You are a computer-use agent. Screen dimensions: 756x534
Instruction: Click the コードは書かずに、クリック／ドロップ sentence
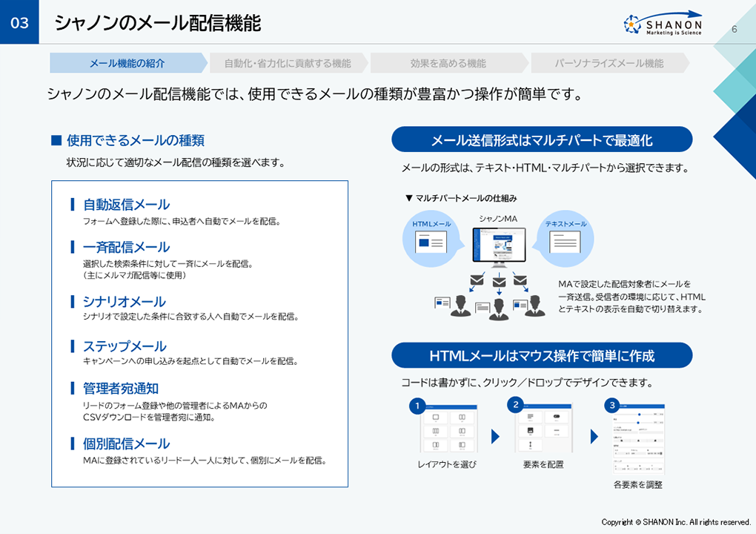(x=528, y=383)
